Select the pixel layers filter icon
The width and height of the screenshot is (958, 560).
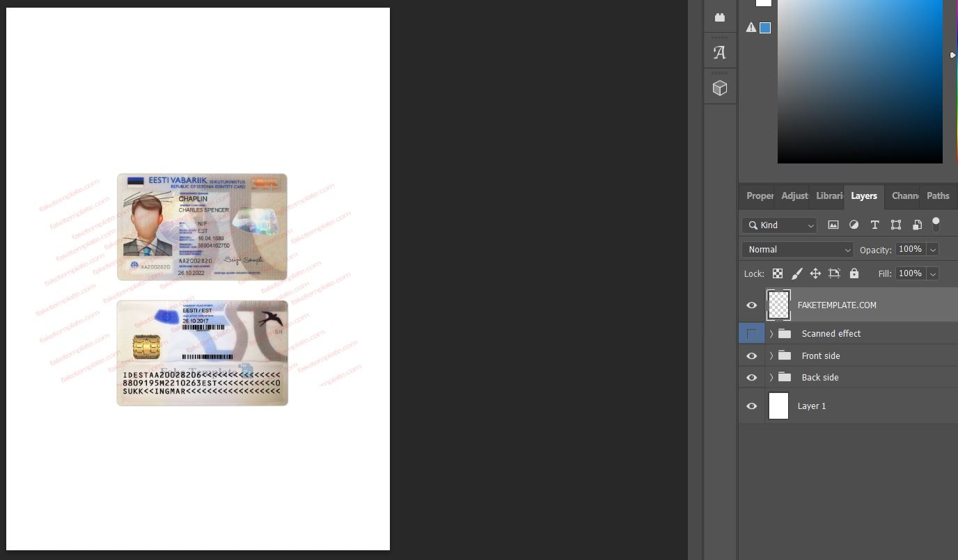tap(833, 225)
